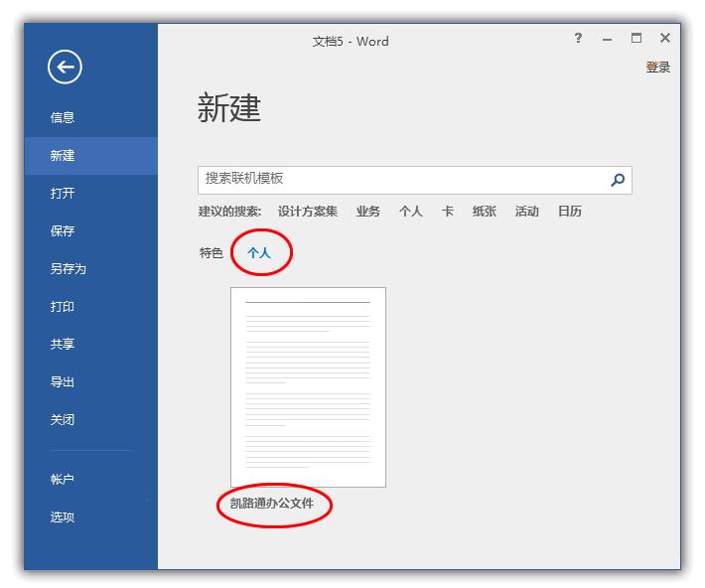Image resolution: width=705 pixels, height=588 pixels.
Task: Search suggested term 纸张
Action: point(485,212)
